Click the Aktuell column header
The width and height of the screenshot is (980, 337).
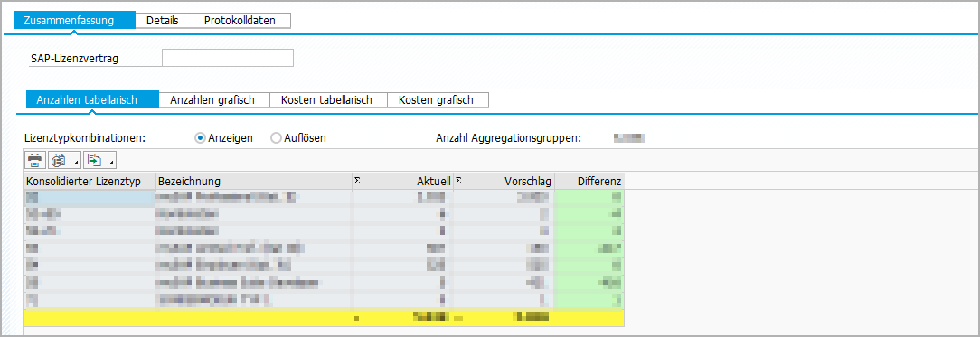click(x=402, y=181)
